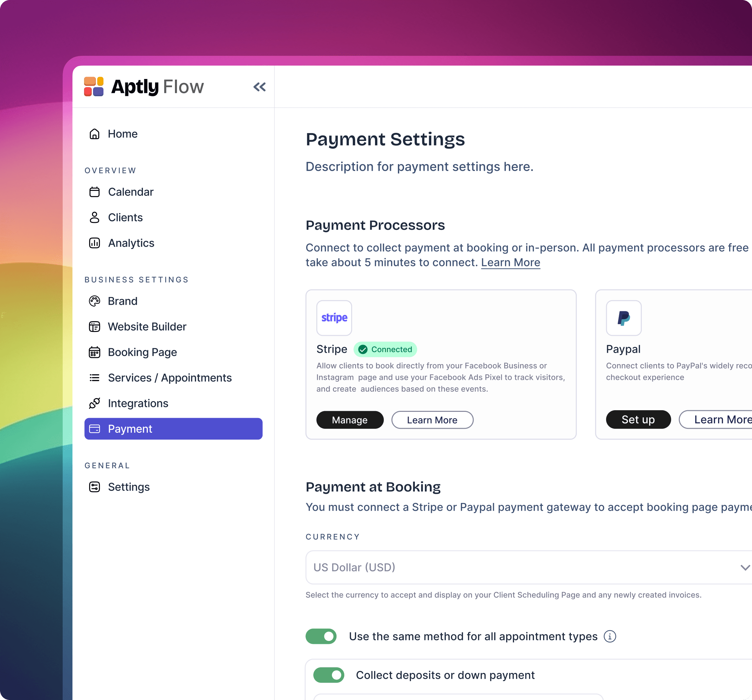Open general Settings
The width and height of the screenshot is (752, 700).
point(173,487)
